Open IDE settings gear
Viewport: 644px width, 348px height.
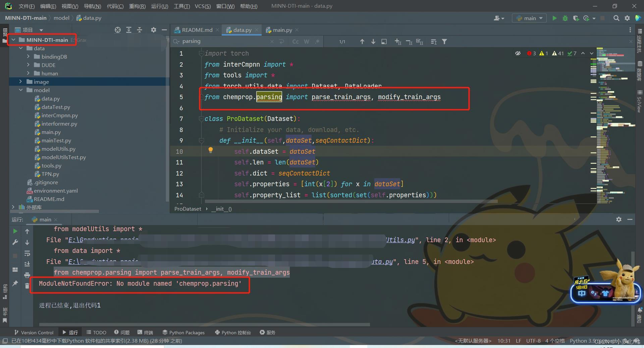click(x=627, y=18)
